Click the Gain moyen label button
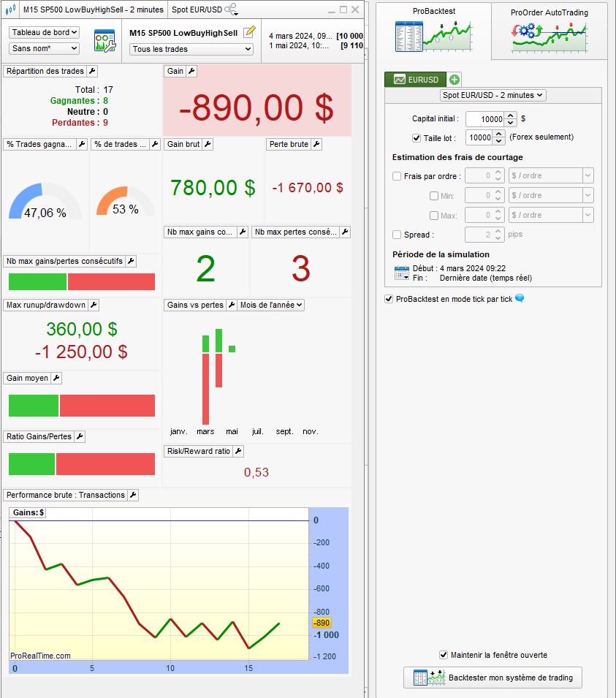 click(x=27, y=379)
